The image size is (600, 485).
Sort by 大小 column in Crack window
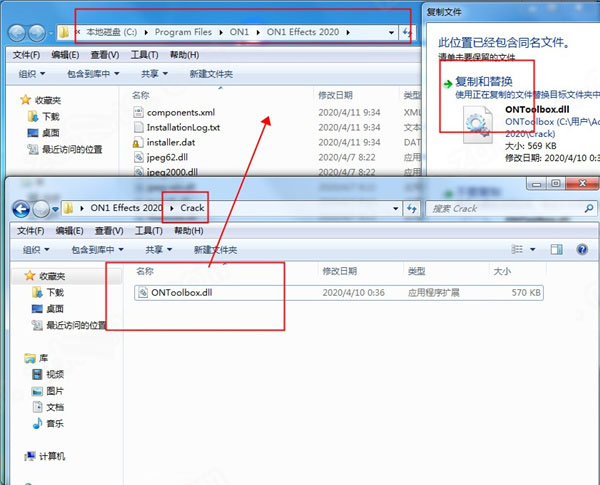502,271
